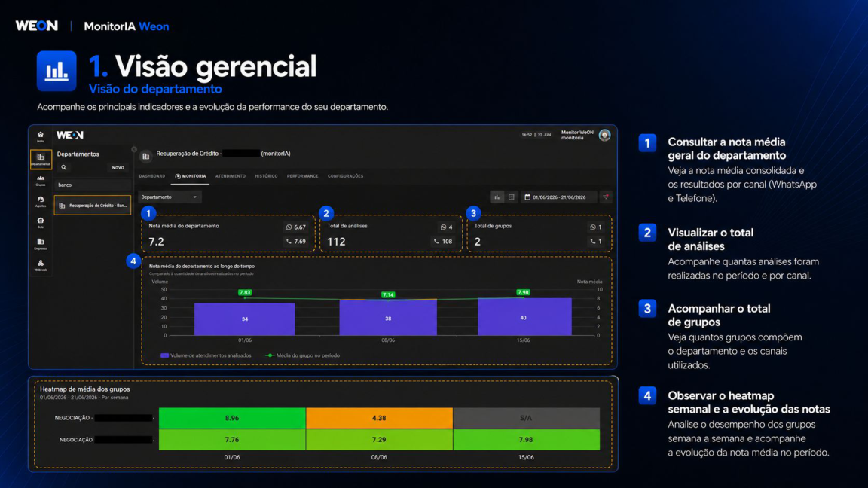Click the 'banco' search field

[x=93, y=185]
